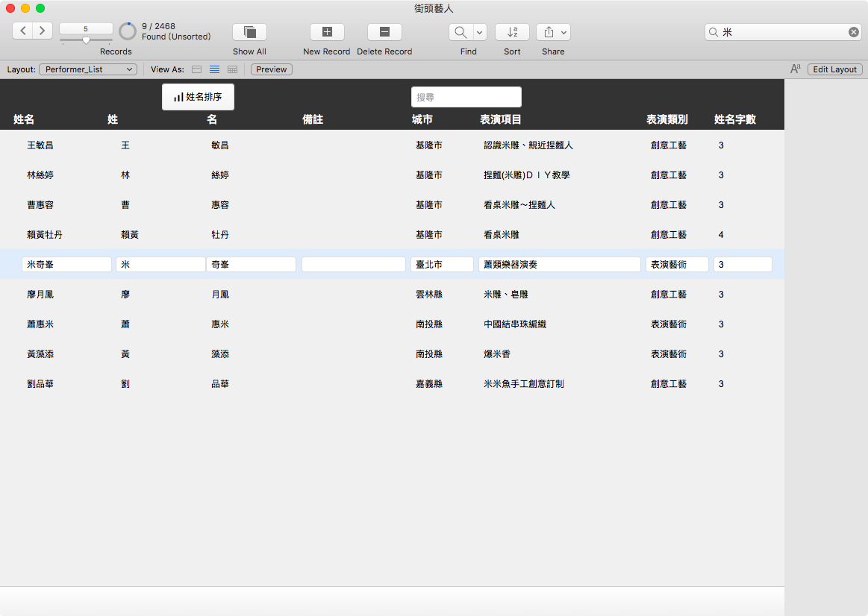Click the Edit Layout button
The width and height of the screenshot is (868, 616).
click(834, 69)
